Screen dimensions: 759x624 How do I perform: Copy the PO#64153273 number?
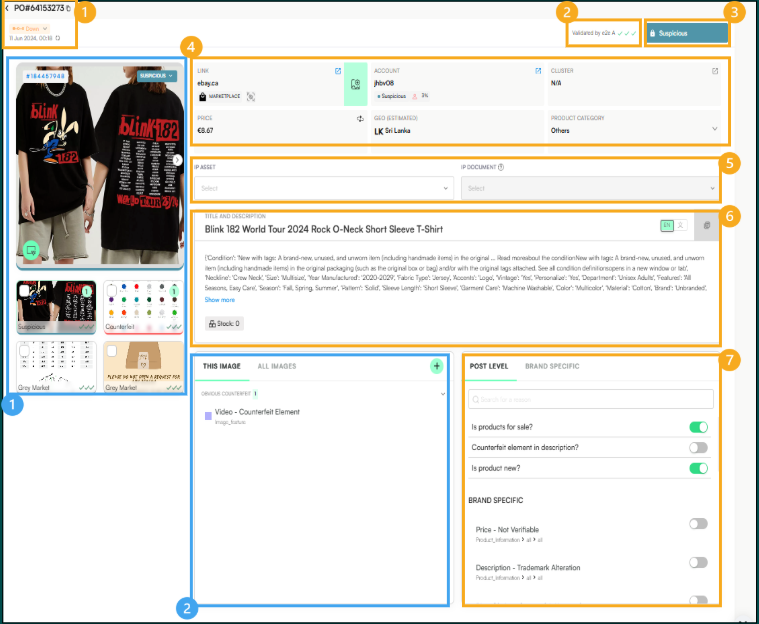pos(68,9)
